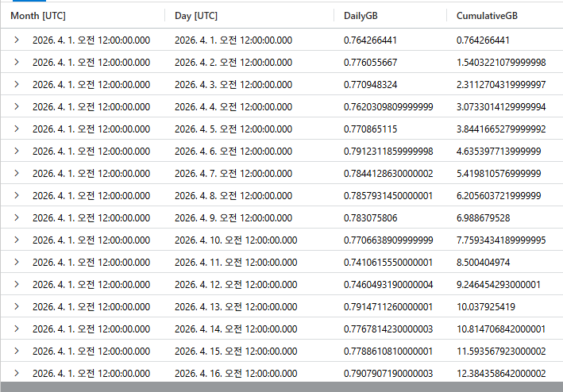This screenshot has height=392, width=563.
Task: Select CumulativeGB value 5.419810576999999
Action: point(499,174)
